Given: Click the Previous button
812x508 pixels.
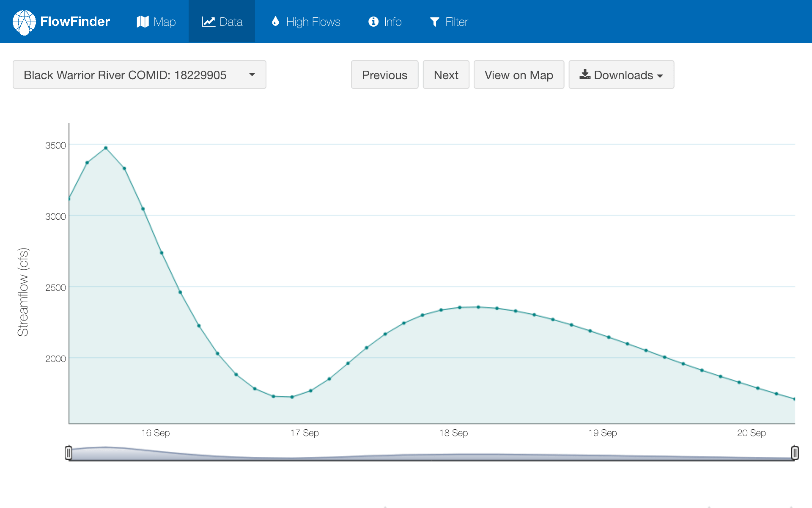Looking at the screenshot, I should click(385, 75).
